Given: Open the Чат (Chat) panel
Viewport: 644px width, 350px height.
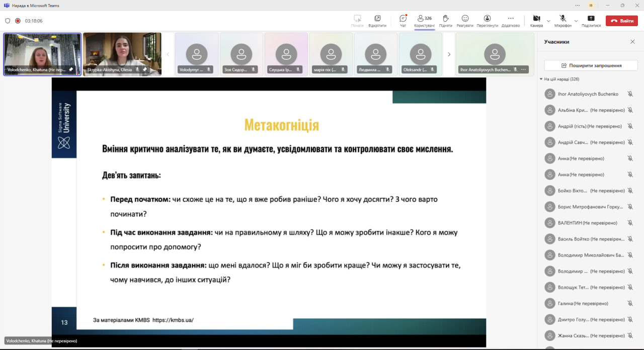Looking at the screenshot, I should (x=403, y=21).
